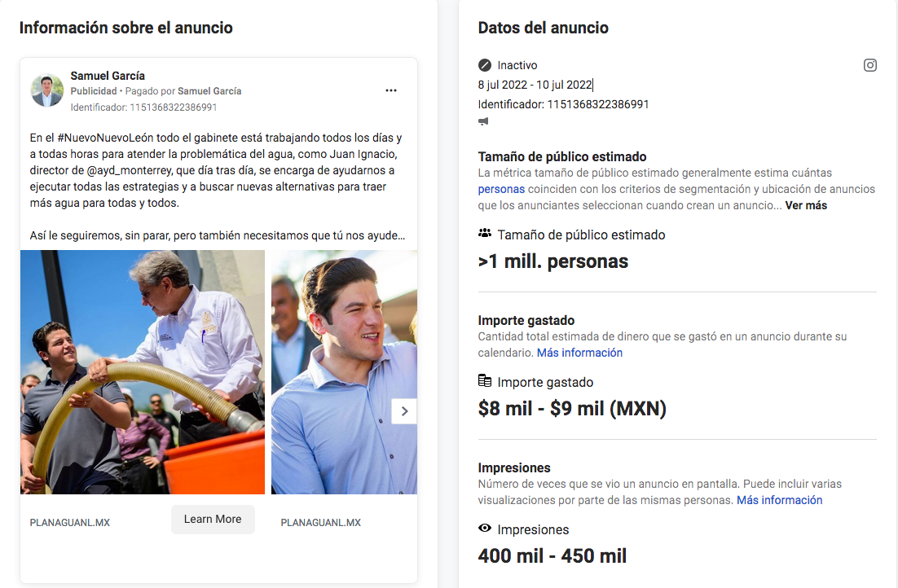
Task: Click the Inactivo status icon
Action: [x=485, y=65]
